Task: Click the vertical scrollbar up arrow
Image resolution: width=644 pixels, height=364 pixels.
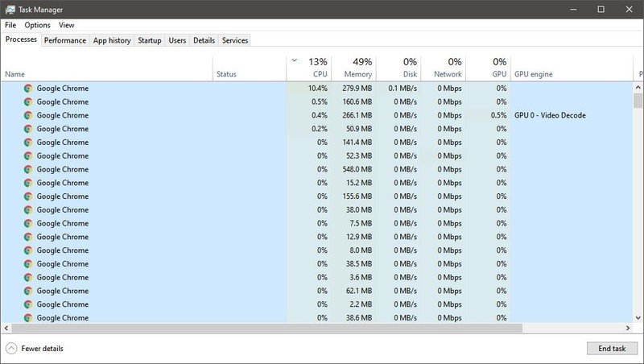Action: (638, 87)
